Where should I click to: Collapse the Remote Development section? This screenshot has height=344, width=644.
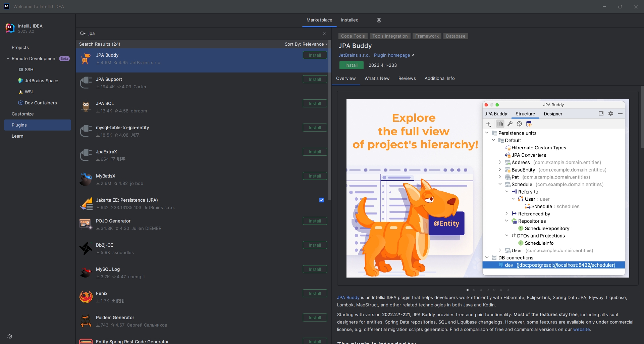click(x=8, y=58)
